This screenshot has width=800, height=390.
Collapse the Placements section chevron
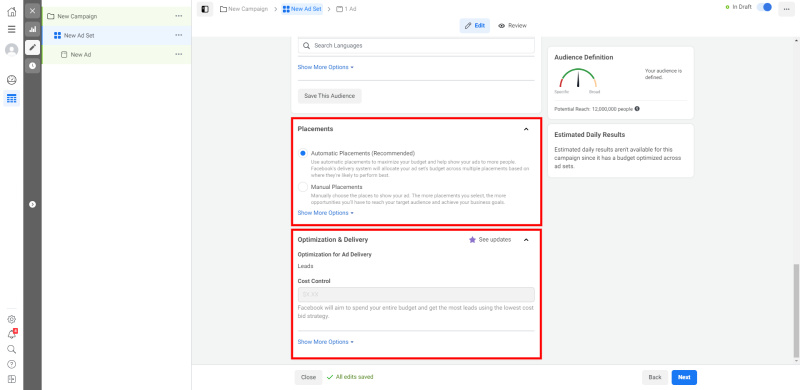526,129
